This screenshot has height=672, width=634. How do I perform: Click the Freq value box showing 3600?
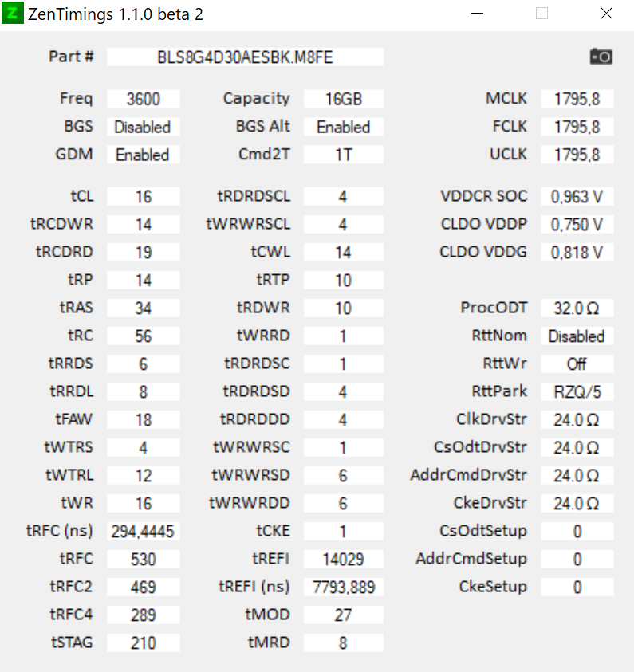(x=143, y=98)
